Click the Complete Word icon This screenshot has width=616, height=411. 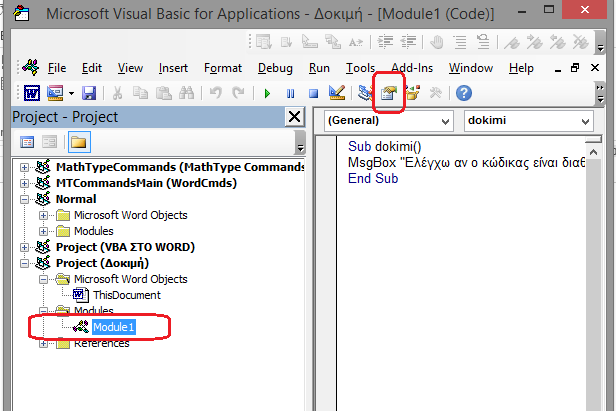click(x=356, y=42)
